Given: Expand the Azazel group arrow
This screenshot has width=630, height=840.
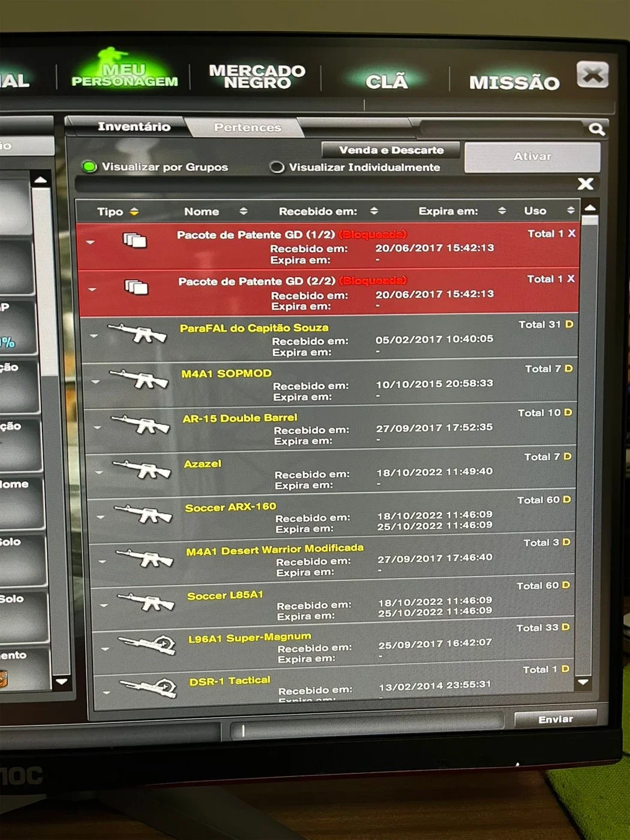Looking at the screenshot, I should (99, 472).
